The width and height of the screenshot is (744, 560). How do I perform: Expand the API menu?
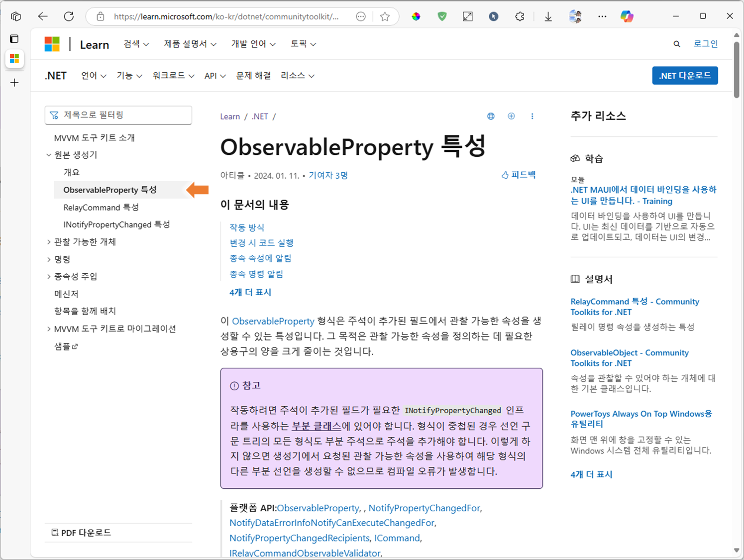tap(215, 76)
